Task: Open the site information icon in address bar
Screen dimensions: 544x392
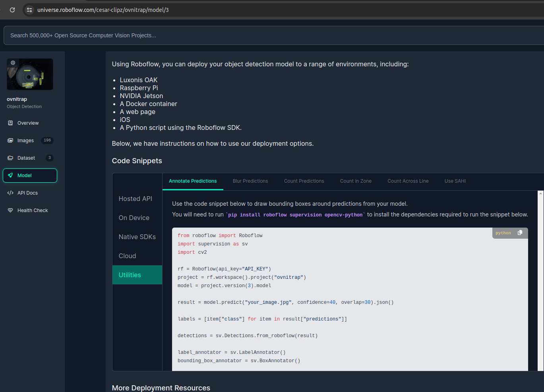Action: click(29, 10)
